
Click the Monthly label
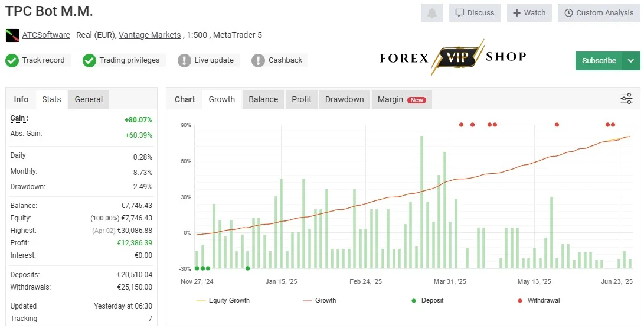pyautogui.click(x=24, y=171)
